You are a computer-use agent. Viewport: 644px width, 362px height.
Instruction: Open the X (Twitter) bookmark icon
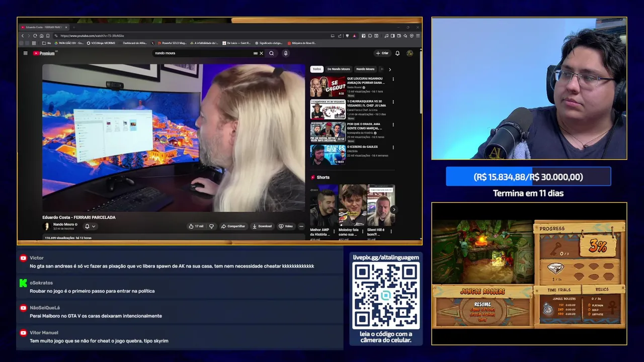pos(152,43)
